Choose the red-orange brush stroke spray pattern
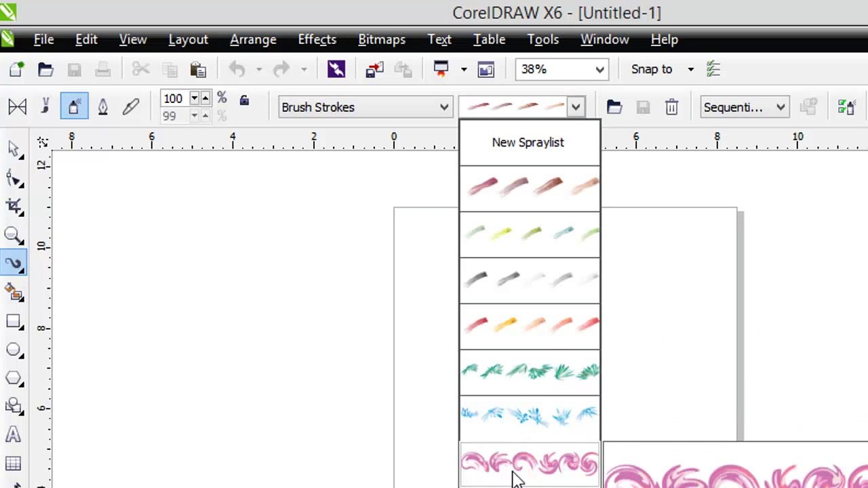This screenshot has height=488, width=868. coord(530,327)
